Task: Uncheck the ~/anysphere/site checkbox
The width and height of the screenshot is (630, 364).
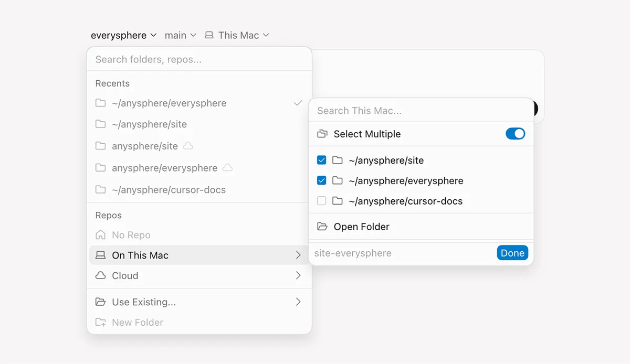Action: (322, 160)
